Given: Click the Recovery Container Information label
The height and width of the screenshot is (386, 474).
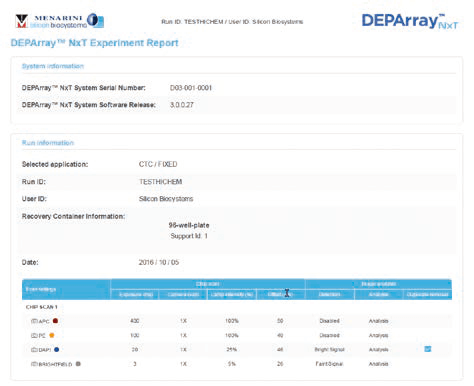Looking at the screenshot, I should point(73,216).
